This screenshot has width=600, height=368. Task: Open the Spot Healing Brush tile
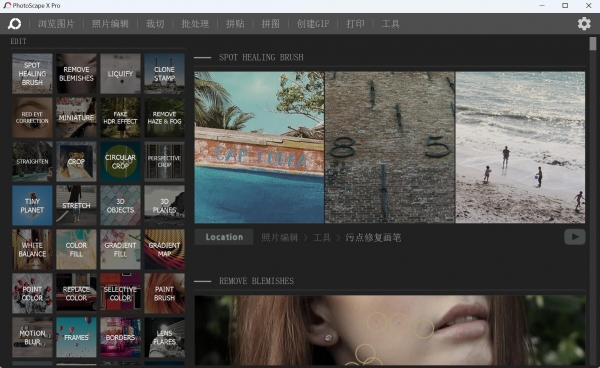(x=32, y=73)
